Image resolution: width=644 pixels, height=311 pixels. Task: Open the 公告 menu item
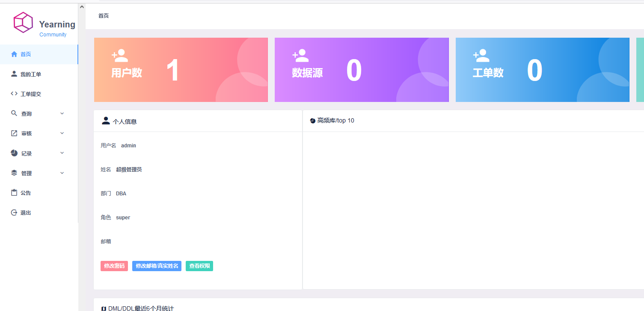click(x=39, y=193)
